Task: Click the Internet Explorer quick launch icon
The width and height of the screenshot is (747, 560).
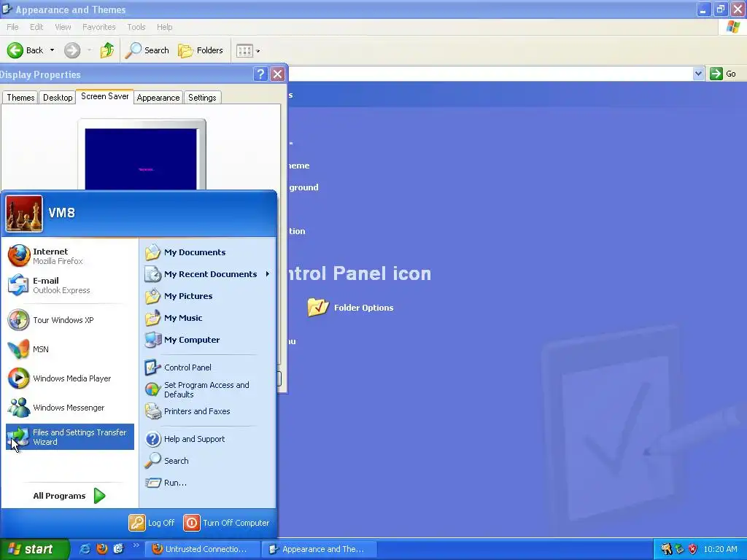Action: click(85, 549)
